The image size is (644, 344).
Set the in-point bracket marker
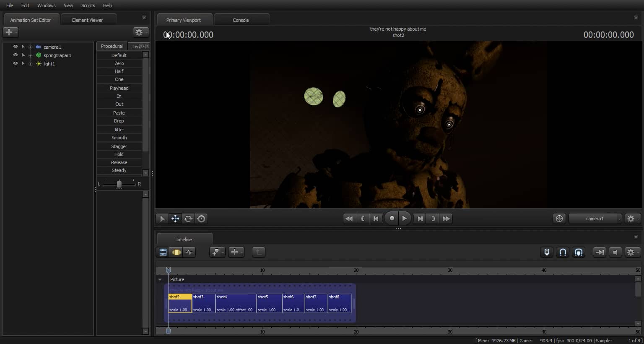pyautogui.click(x=363, y=219)
